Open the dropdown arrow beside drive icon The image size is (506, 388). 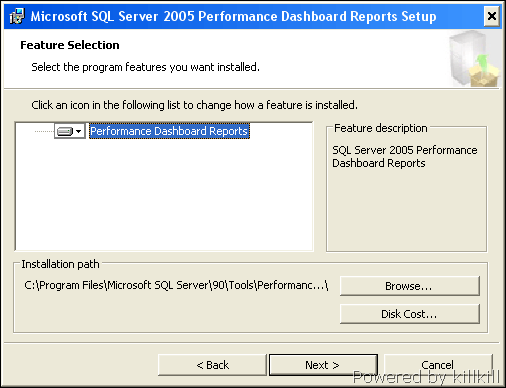point(79,131)
